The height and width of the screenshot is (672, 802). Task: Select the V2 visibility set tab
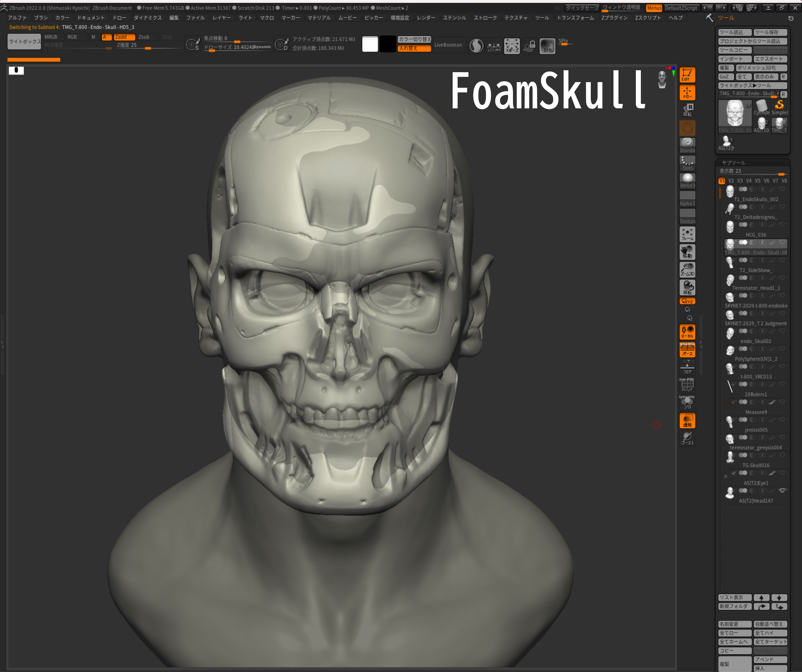tap(730, 180)
